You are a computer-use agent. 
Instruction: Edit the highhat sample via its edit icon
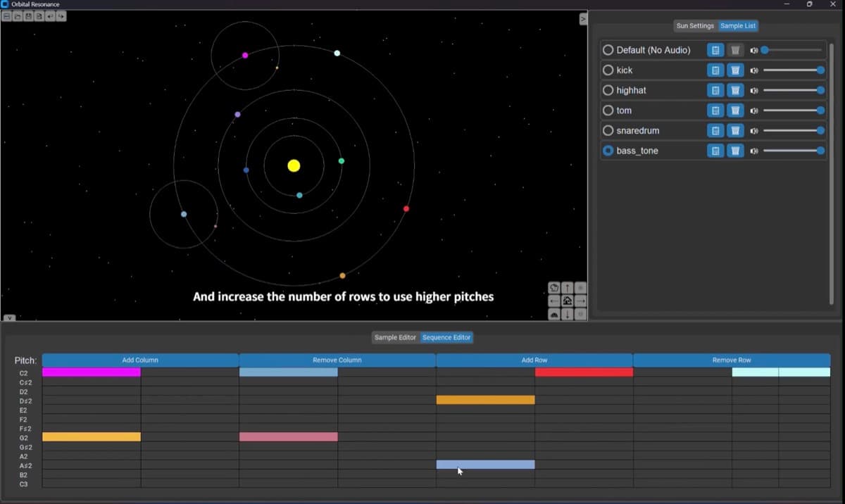pos(715,90)
